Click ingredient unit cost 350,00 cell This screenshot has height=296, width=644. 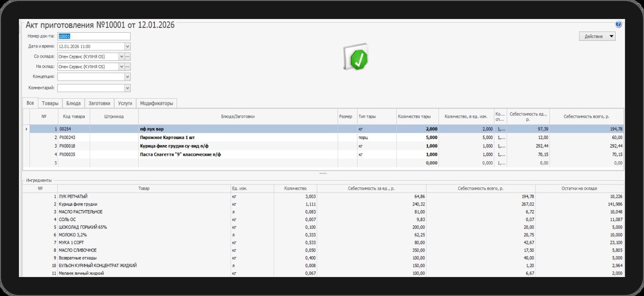click(371, 250)
